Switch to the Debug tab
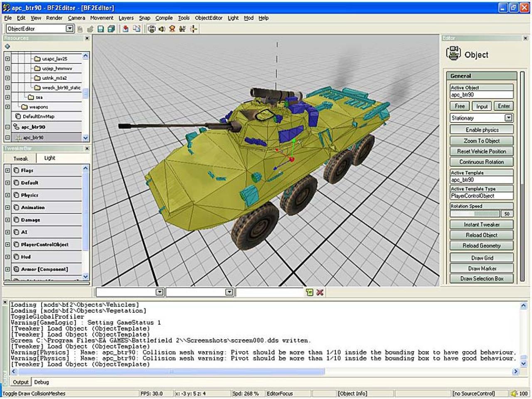The image size is (532, 399). tap(42, 382)
